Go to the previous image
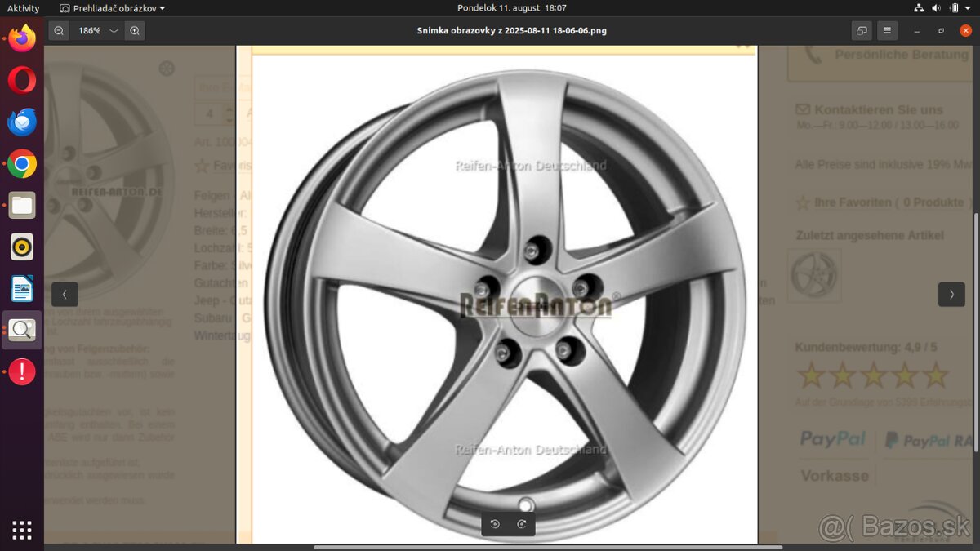980x551 pixels. tap(65, 294)
